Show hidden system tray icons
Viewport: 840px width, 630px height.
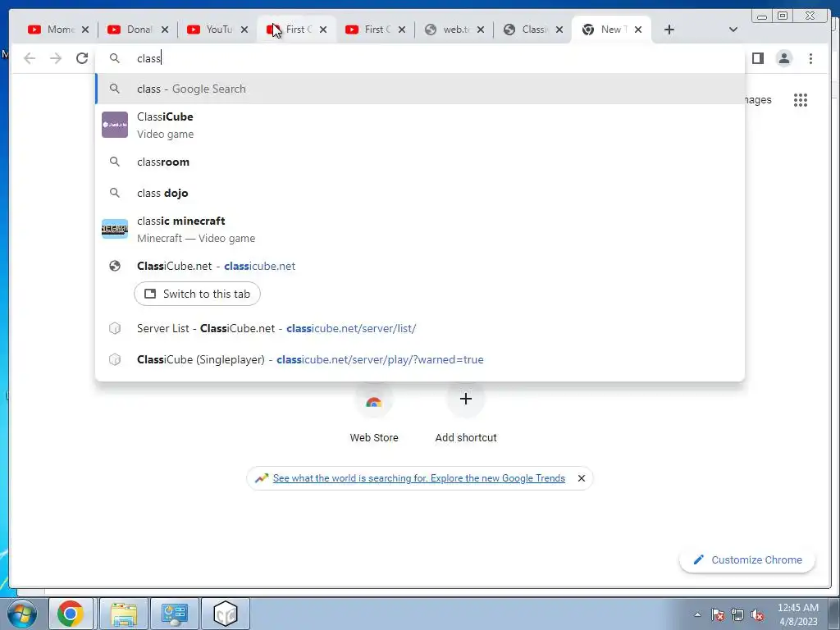pos(697,614)
